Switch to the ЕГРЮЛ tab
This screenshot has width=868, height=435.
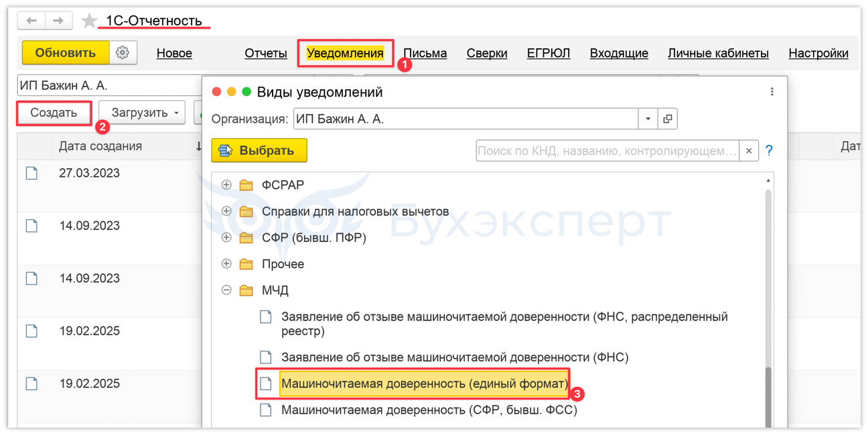(549, 53)
